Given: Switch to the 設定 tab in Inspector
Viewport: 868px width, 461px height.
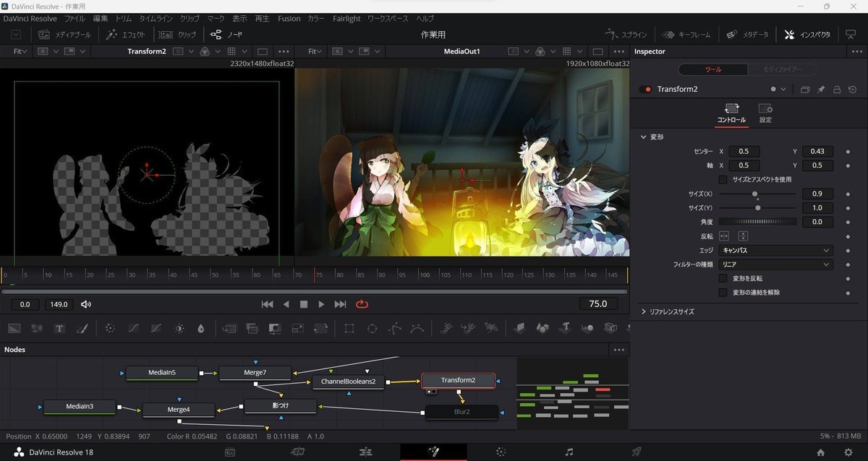Looking at the screenshot, I should pos(765,112).
